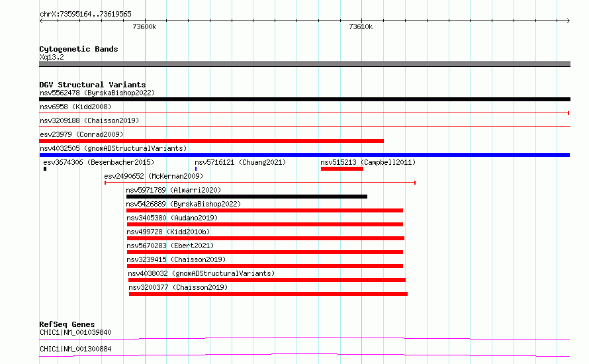Select nsv4032505 (gnomADStructuralVariants) label
Image resolution: width=589 pixels, height=364 pixels.
(113, 148)
